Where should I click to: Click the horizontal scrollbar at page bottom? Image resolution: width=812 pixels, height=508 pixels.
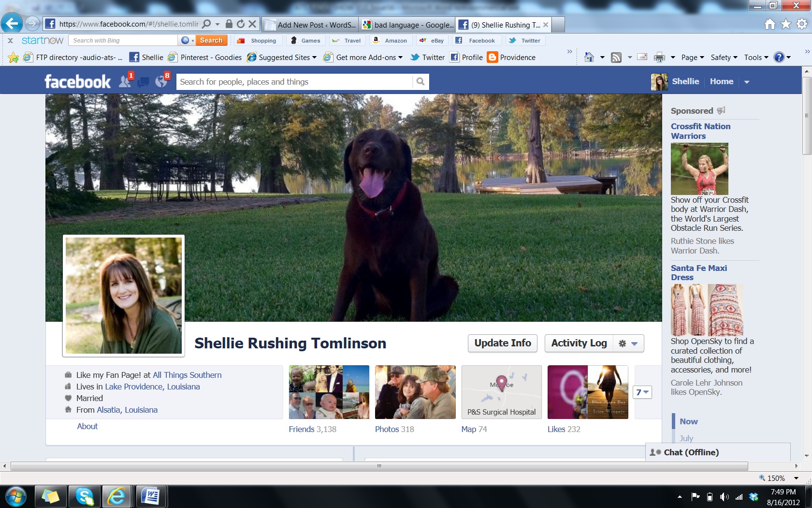tap(379, 466)
